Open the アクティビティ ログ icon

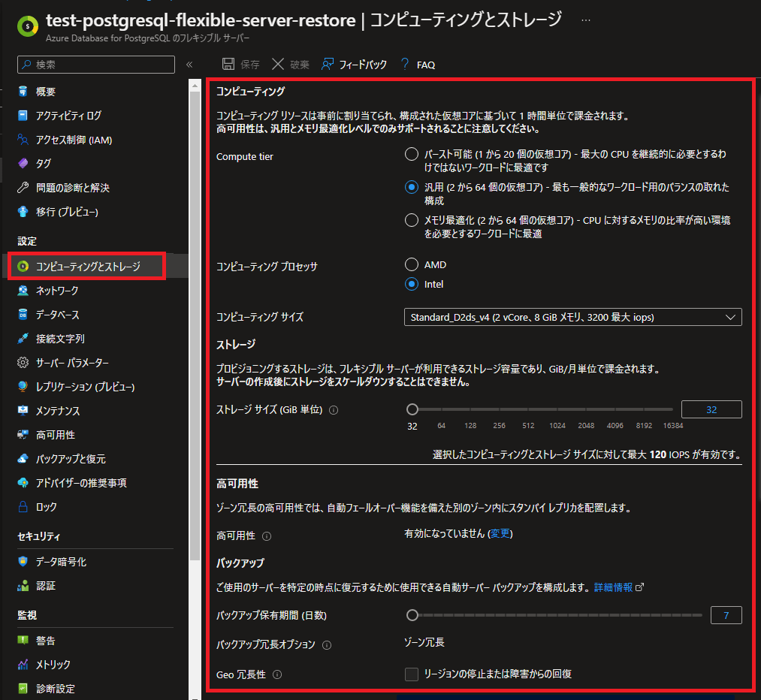point(23,116)
